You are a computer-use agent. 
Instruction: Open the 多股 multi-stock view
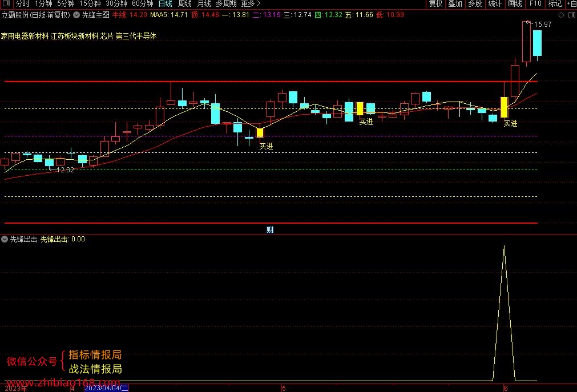coord(475,3)
